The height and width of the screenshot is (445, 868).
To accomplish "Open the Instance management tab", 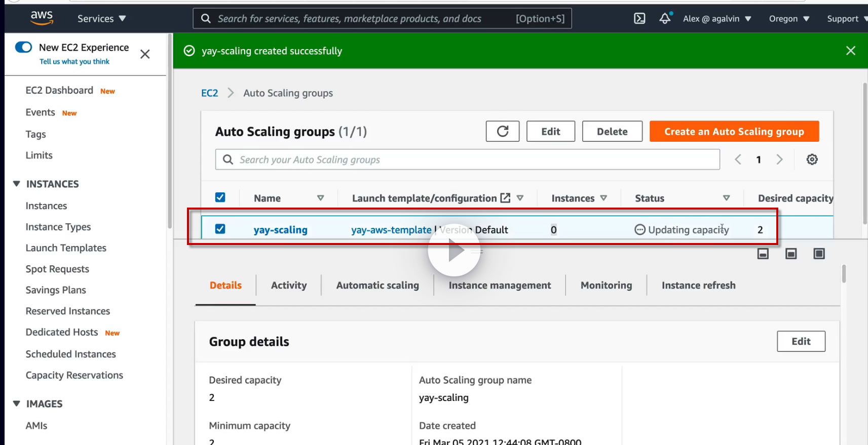I will (499, 286).
